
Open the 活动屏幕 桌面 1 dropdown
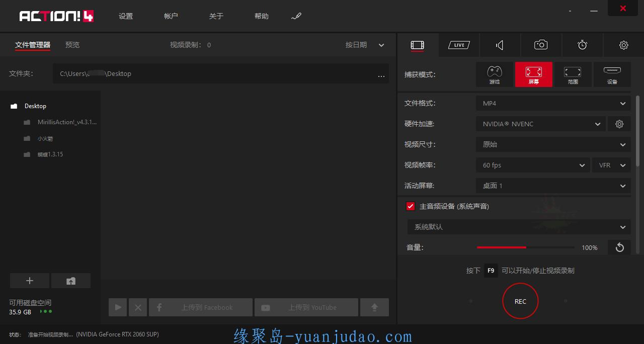(x=553, y=186)
